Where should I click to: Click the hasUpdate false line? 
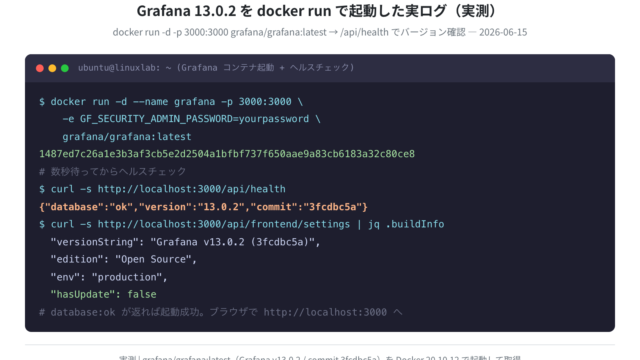(103, 294)
